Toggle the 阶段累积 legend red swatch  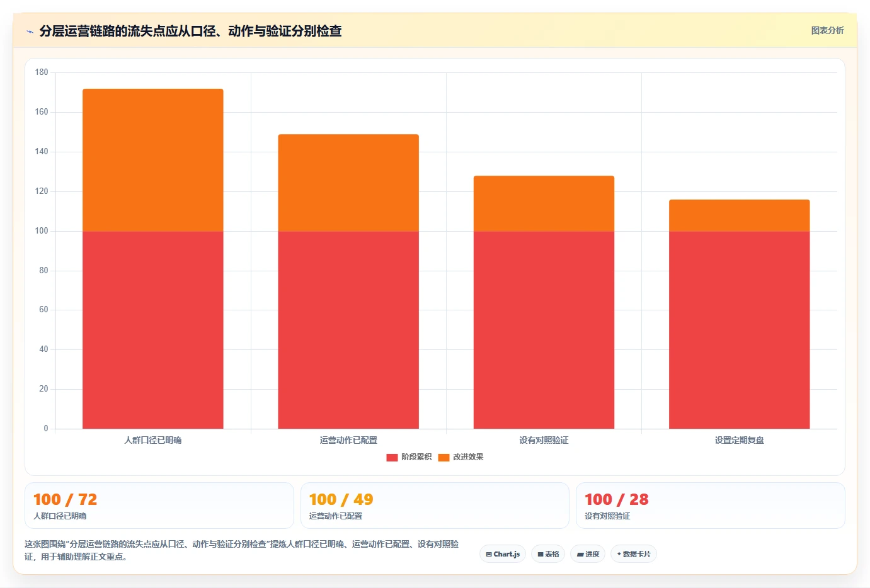[392, 458]
